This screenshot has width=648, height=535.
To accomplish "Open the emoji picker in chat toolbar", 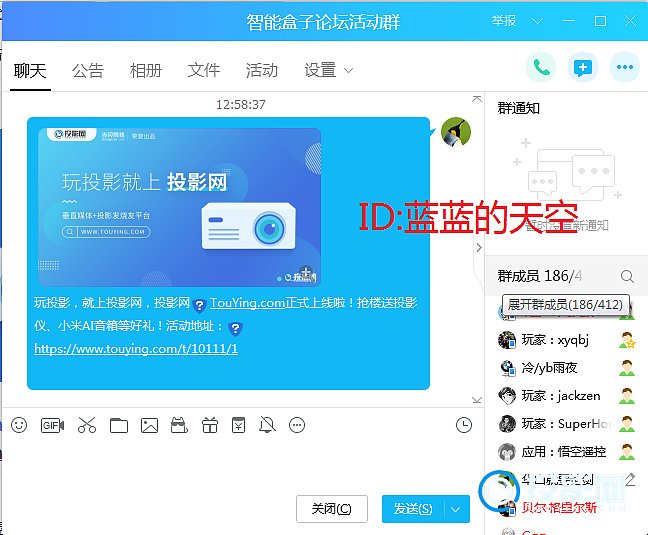I will (19, 425).
